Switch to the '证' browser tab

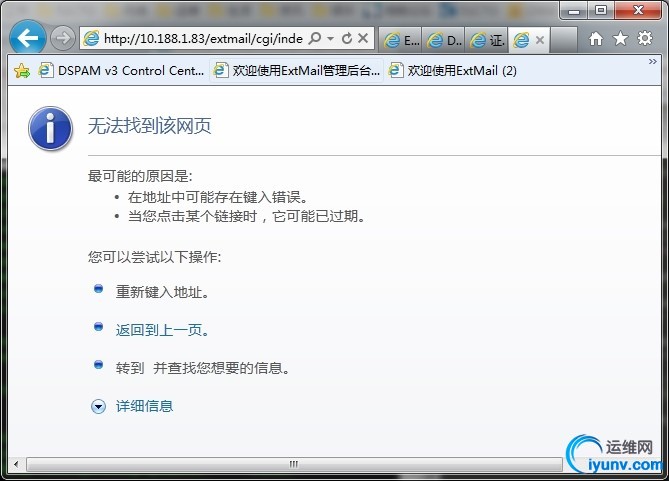point(487,40)
